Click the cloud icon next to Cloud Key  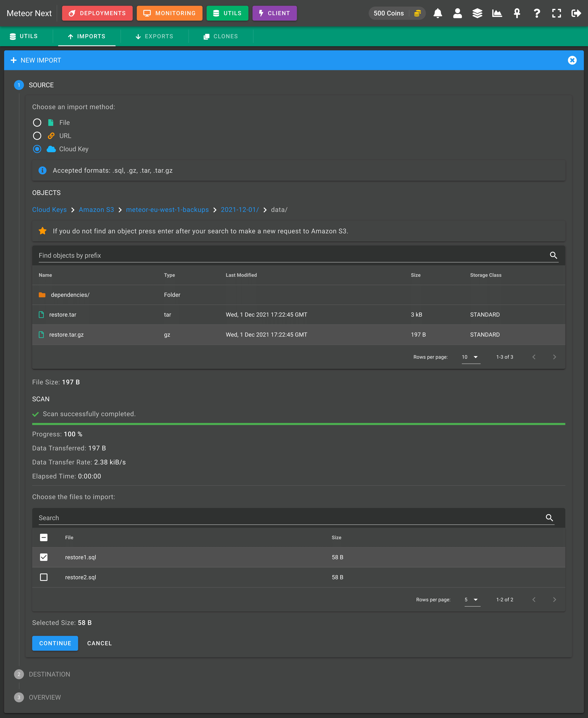click(x=51, y=149)
